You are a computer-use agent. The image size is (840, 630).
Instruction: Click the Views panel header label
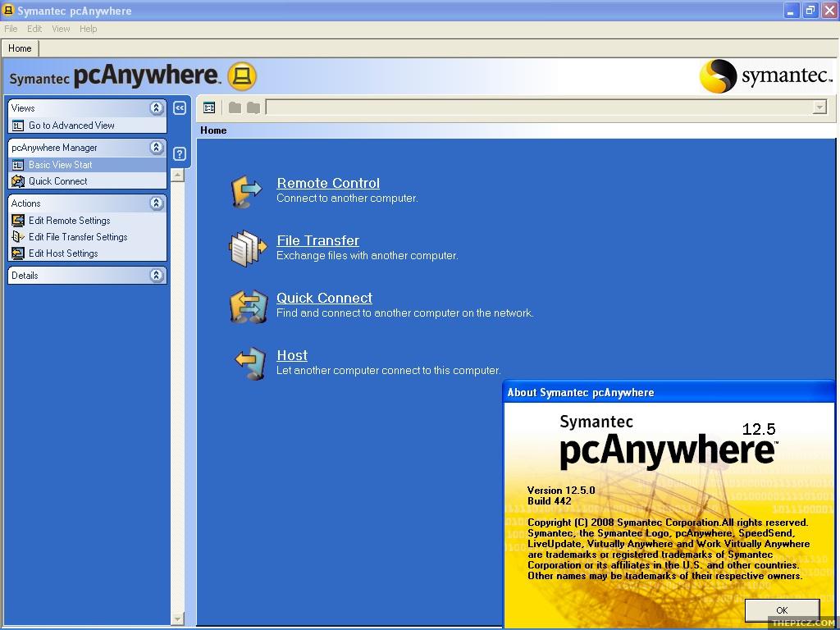(23, 108)
